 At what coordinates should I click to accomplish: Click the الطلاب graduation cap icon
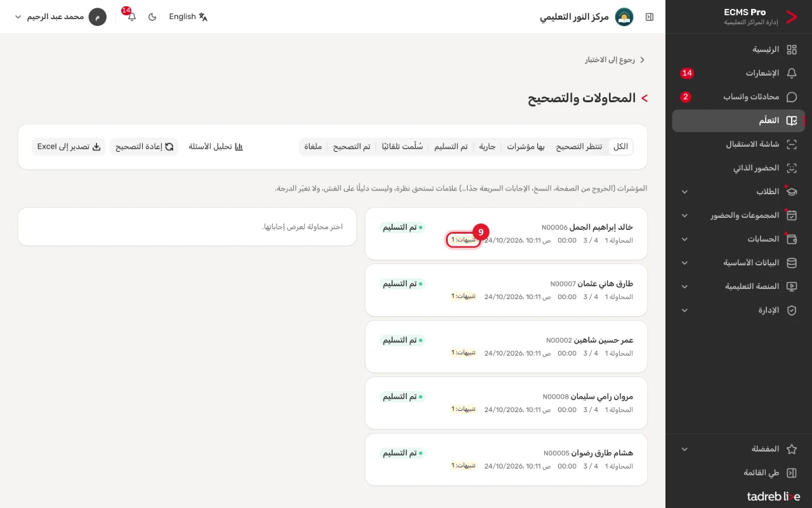[x=791, y=192]
